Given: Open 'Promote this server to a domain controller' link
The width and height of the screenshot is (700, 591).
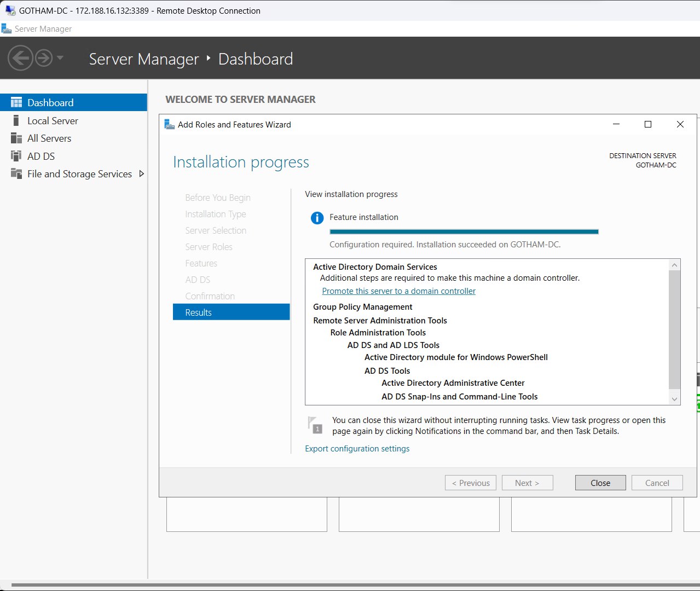Looking at the screenshot, I should 398,291.
